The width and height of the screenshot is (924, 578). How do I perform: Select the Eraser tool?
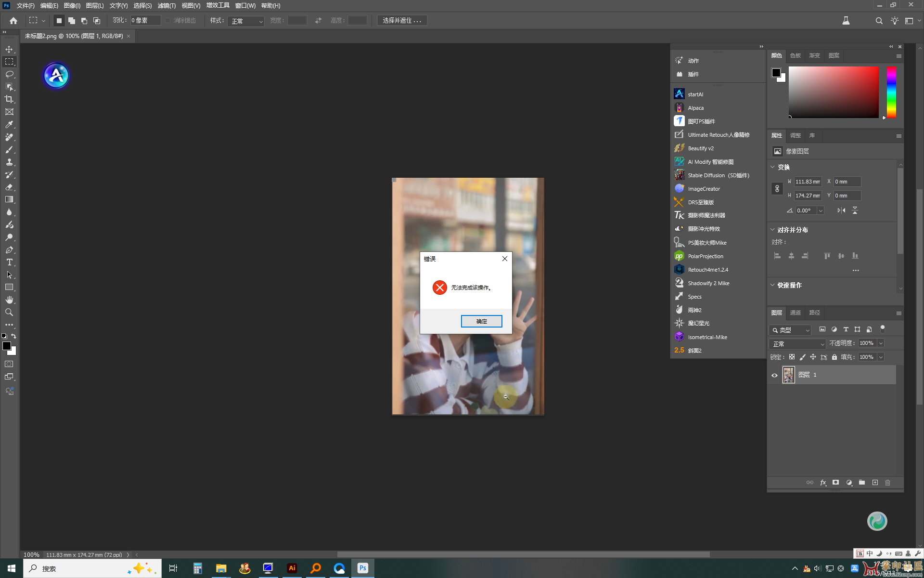pyautogui.click(x=9, y=187)
